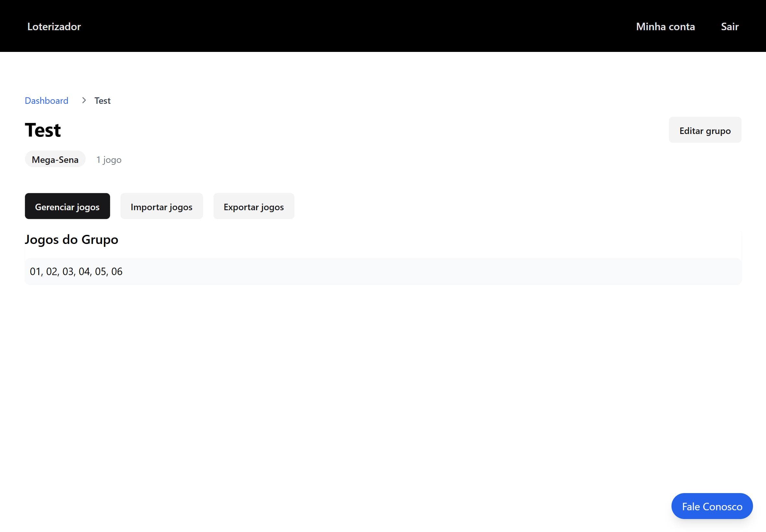Click number 01 in the game row
Image resolution: width=766 pixels, height=532 pixels.
click(35, 271)
